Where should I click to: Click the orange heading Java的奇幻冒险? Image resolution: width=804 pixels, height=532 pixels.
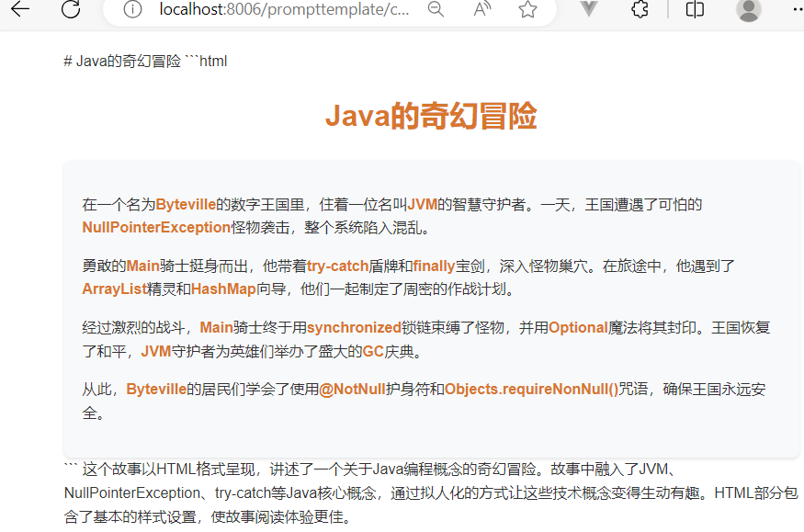[x=431, y=116]
